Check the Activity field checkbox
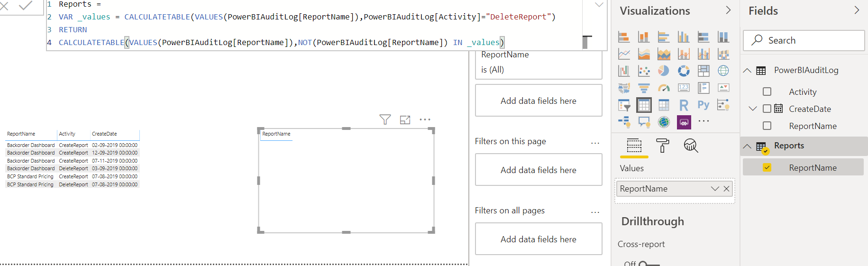The height and width of the screenshot is (266, 868). coord(767,92)
